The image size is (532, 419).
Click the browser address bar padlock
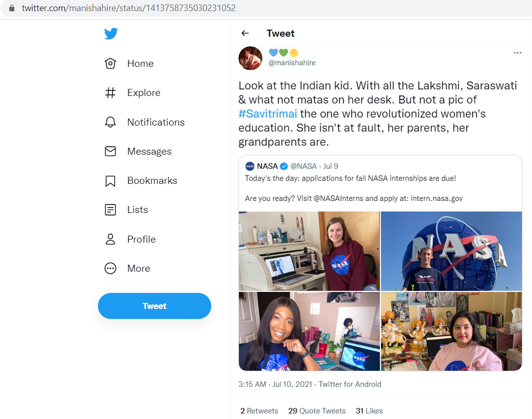(x=12, y=8)
